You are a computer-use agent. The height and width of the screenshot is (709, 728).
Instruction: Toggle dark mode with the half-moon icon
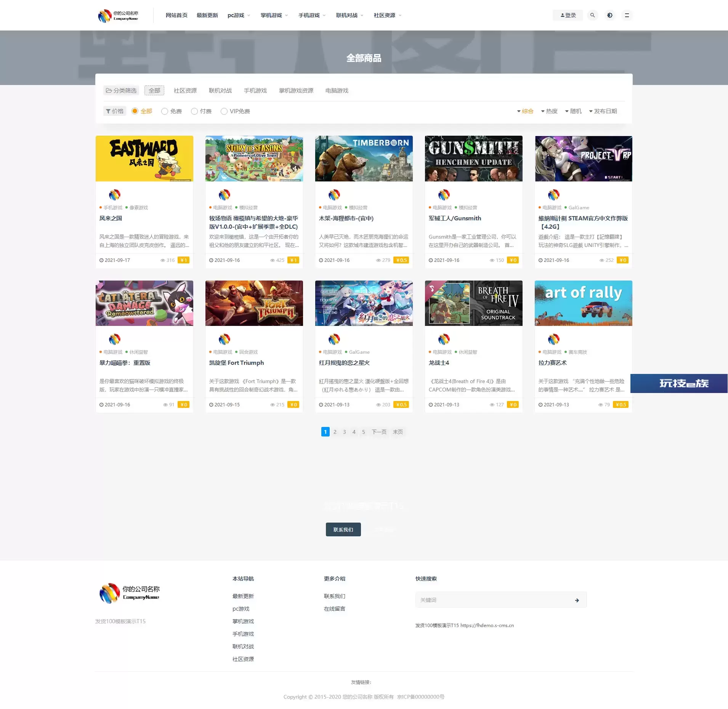[x=610, y=15]
